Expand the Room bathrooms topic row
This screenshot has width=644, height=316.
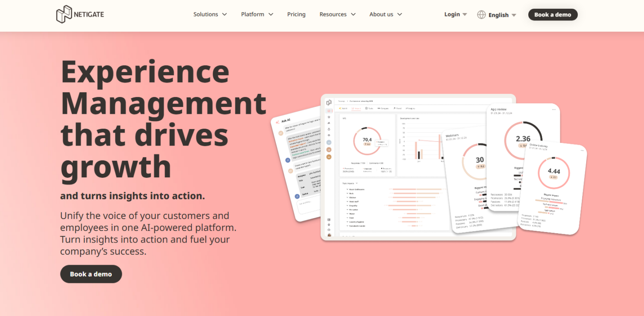click(x=347, y=190)
